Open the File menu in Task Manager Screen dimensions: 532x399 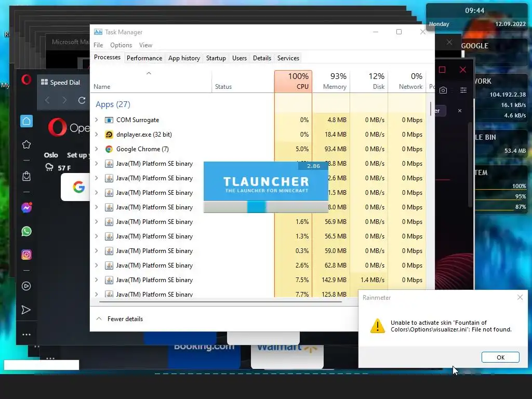[x=98, y=45]
